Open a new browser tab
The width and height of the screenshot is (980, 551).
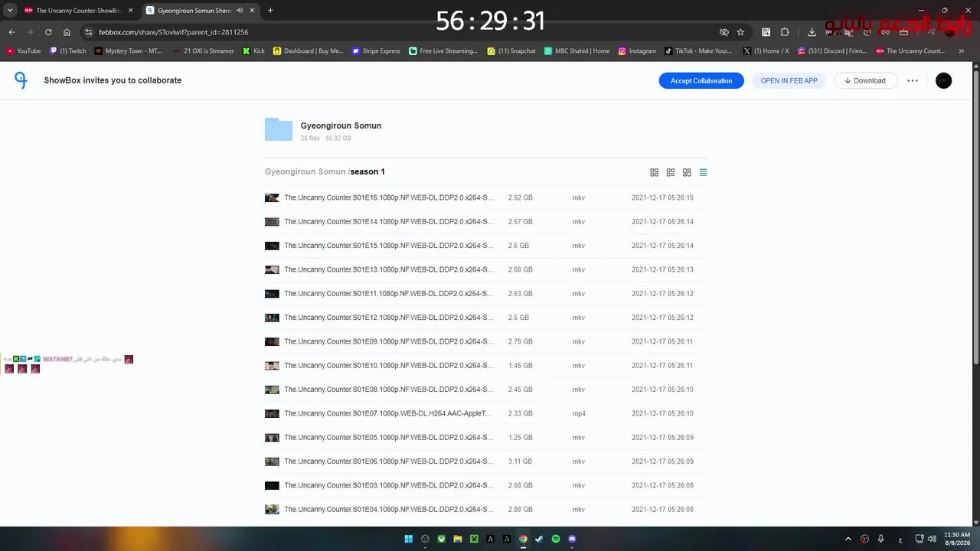(x=270, y=11)
